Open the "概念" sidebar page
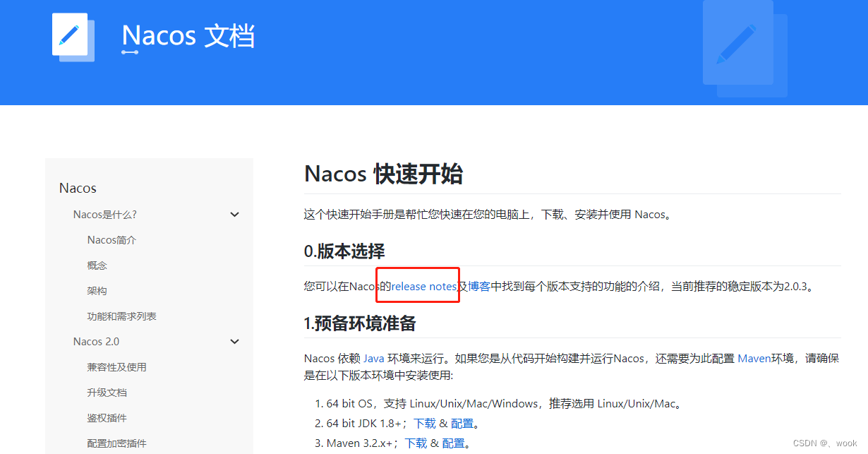 coord(97,265)
